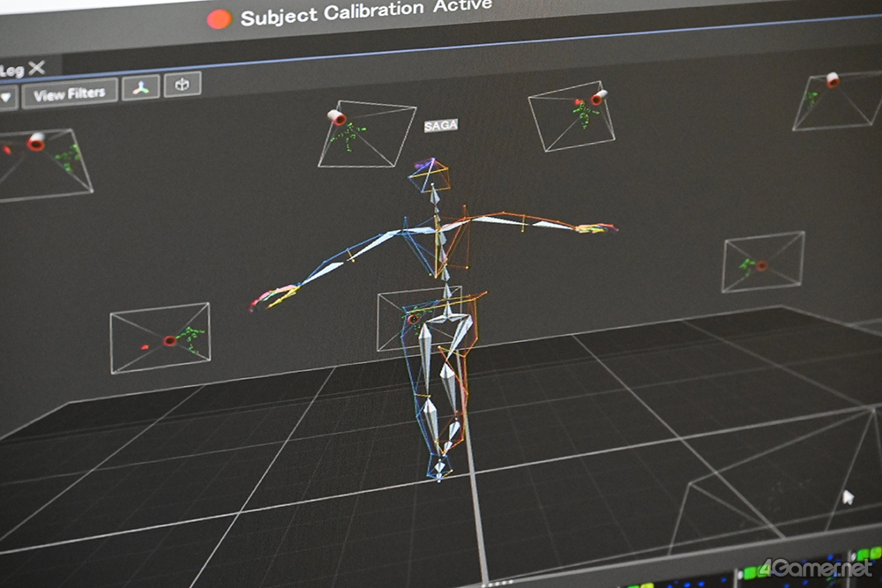Click the cube view icon in toolbar
This screenshot has width=882, height=588.
pyautogui.click(x=183, y=84)
